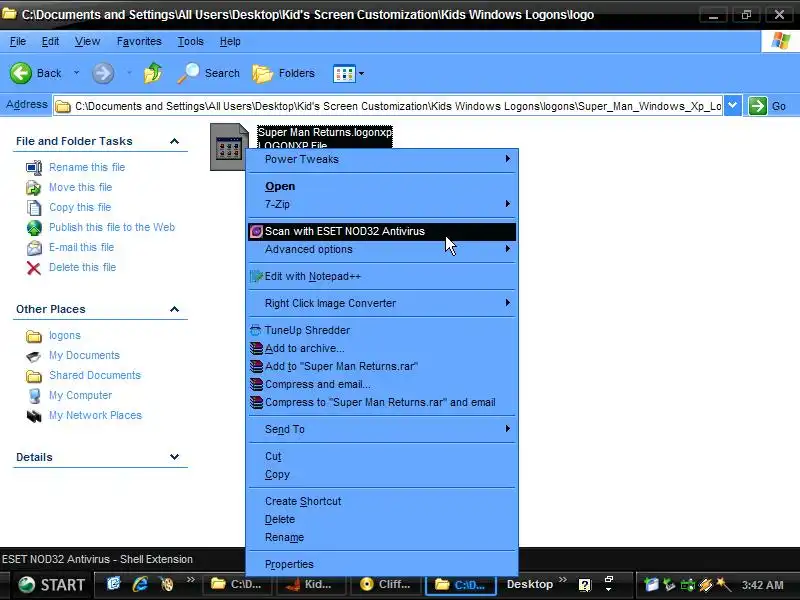The width and height of the screenshot is (800, 600).
Task: Open the Edit menu
Action: (x=50, y=41)
